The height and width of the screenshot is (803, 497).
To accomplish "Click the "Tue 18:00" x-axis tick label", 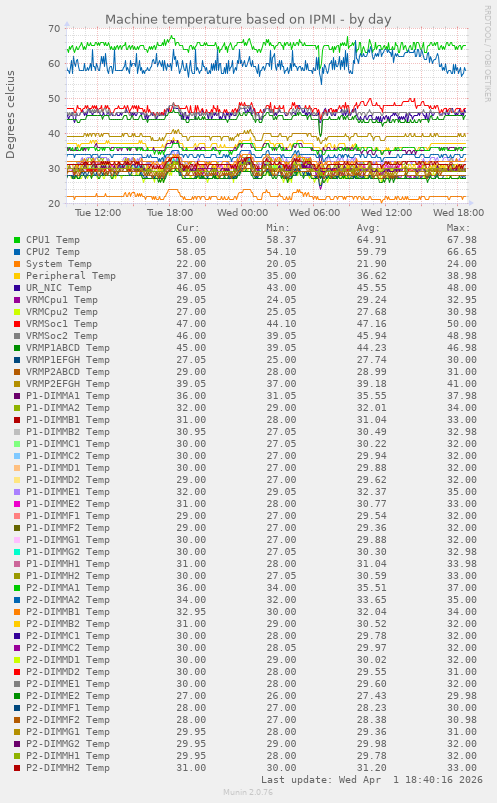I will (170, 213).
